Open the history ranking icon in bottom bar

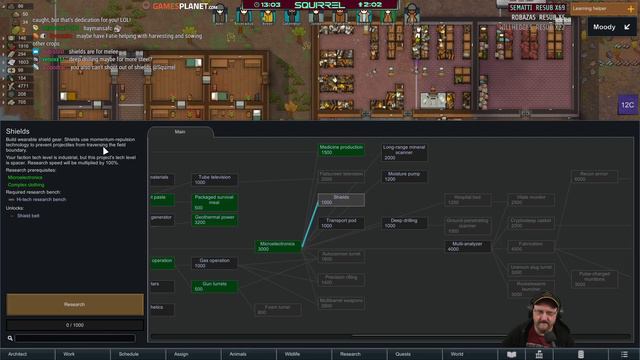point(539,354)
